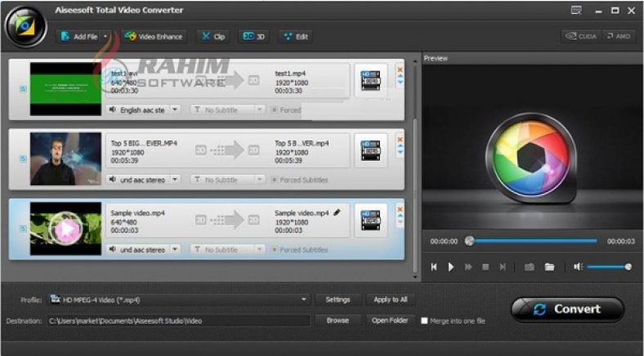The height and width of the screenshot is (356, 644).
Task: Open the Edit toolbar item
Action: click(295, 37)
